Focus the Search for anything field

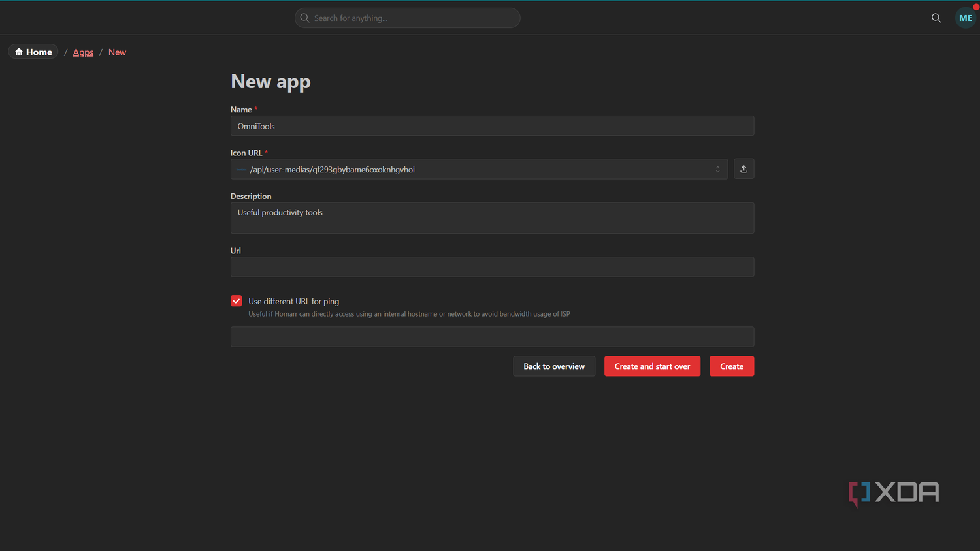click(x=408, y=18)
